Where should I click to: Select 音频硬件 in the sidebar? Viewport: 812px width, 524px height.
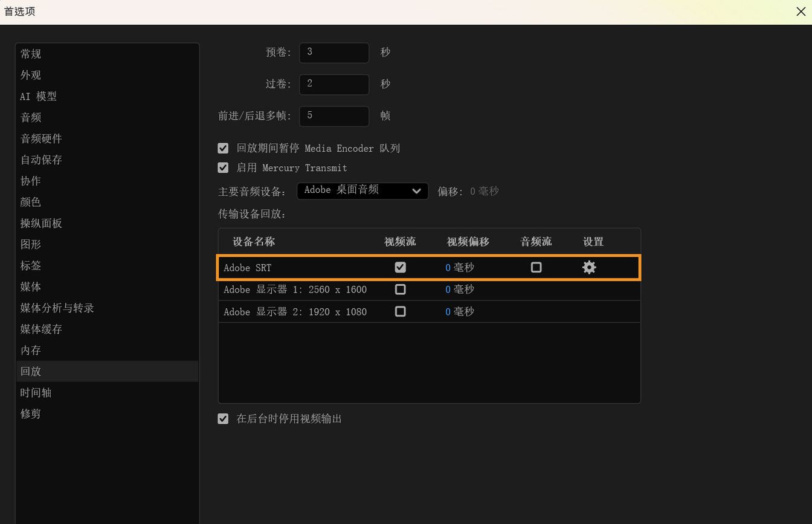40,138
